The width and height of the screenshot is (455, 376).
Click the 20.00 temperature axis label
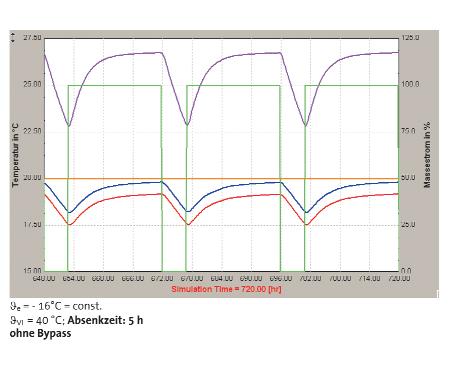pos(32,178)
